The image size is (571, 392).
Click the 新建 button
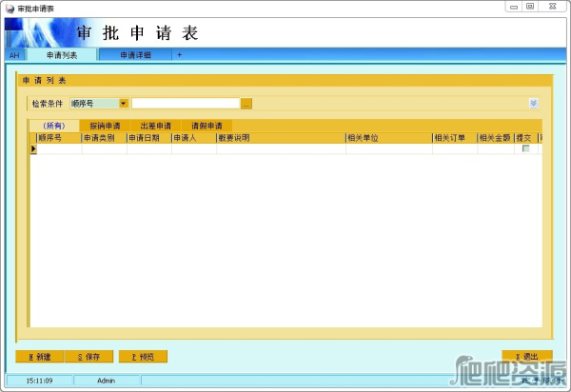click(x=40, y=357)
